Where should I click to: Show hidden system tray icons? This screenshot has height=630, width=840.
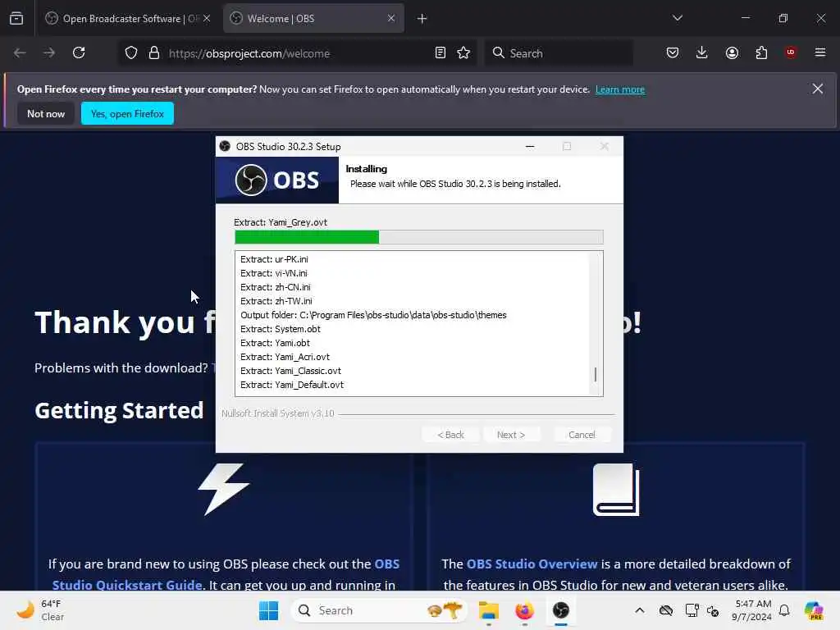click(640, 610)
